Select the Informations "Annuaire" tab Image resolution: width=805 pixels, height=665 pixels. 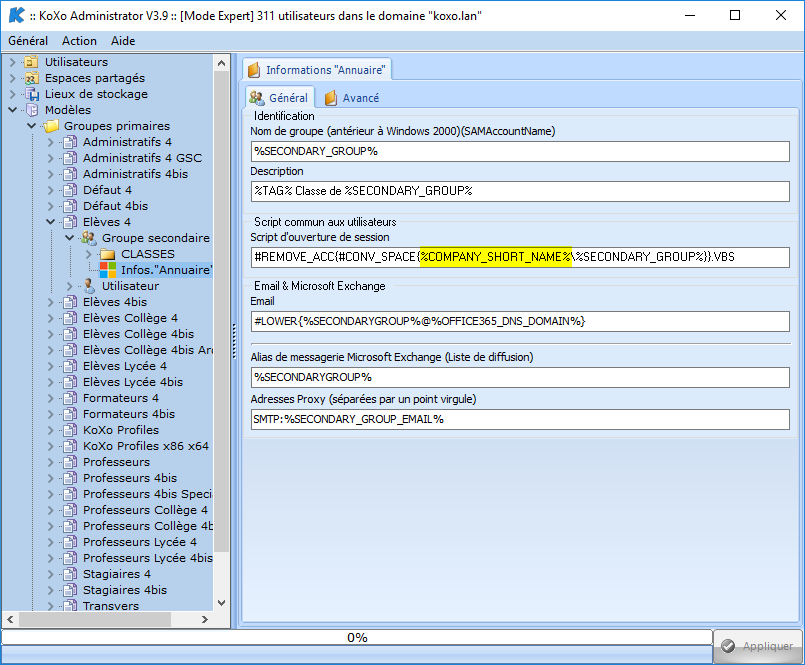point(317,70)
